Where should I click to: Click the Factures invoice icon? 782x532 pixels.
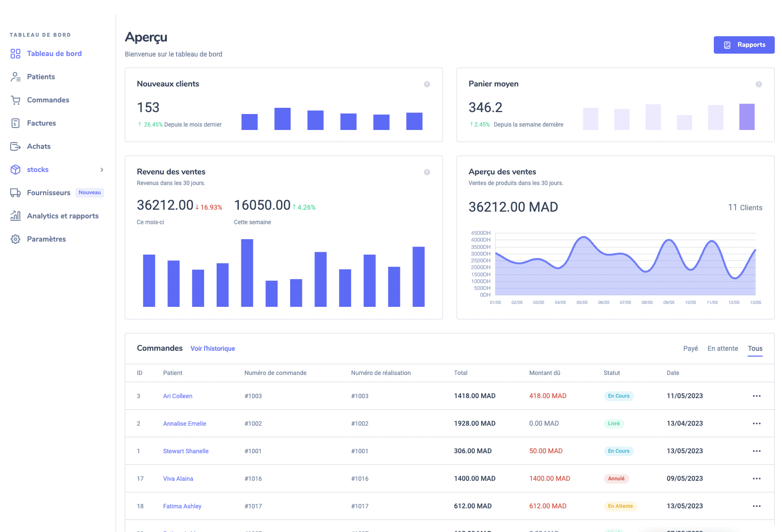tap(15, 123)
